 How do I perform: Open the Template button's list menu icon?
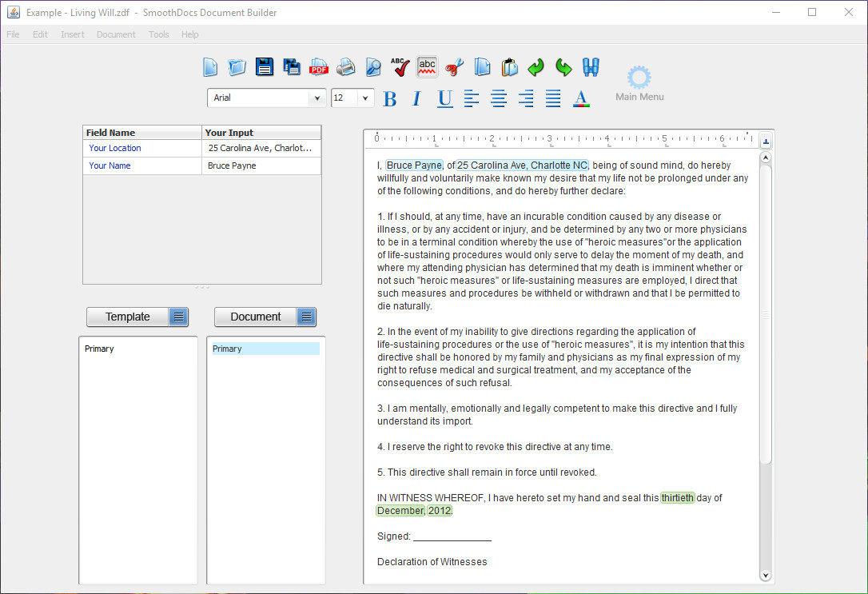click(x=179, y=317)
